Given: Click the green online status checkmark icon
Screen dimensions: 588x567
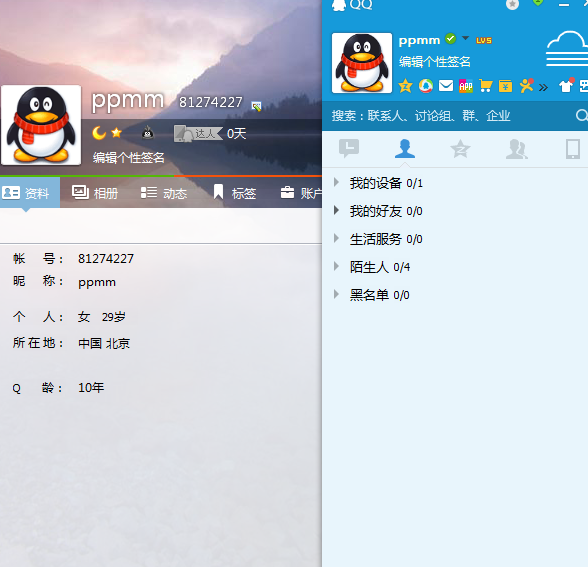Looking at the screenshot, I should pos(450,38).
